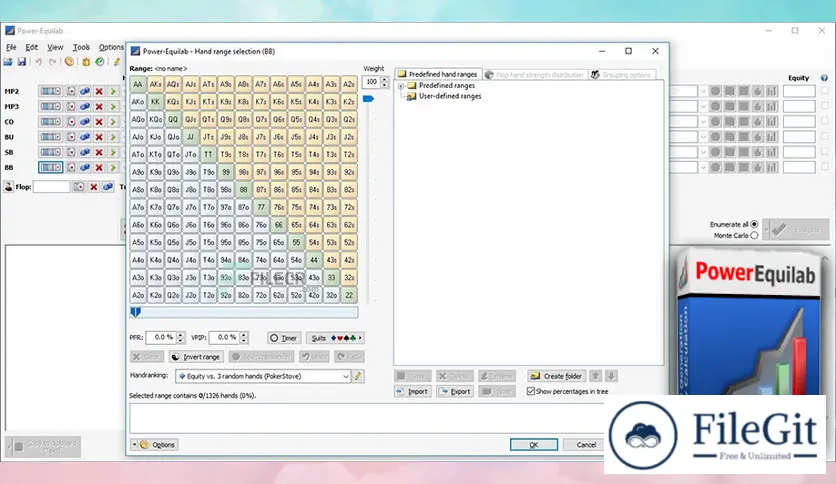The width and height of the screenshot is (836, 484).
Task: Open the Options dropdown in dialog
Action: [155, 445]
